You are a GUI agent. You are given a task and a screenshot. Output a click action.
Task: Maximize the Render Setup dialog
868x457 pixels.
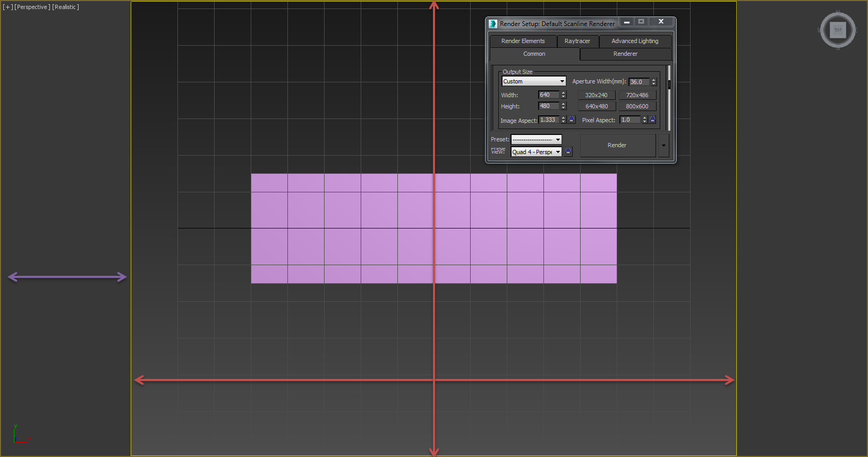pyautogui.click(x=641, y=22)
